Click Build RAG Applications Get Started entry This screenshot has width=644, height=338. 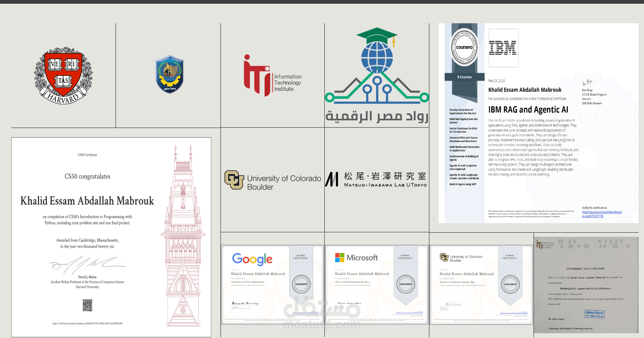[464, 121]
